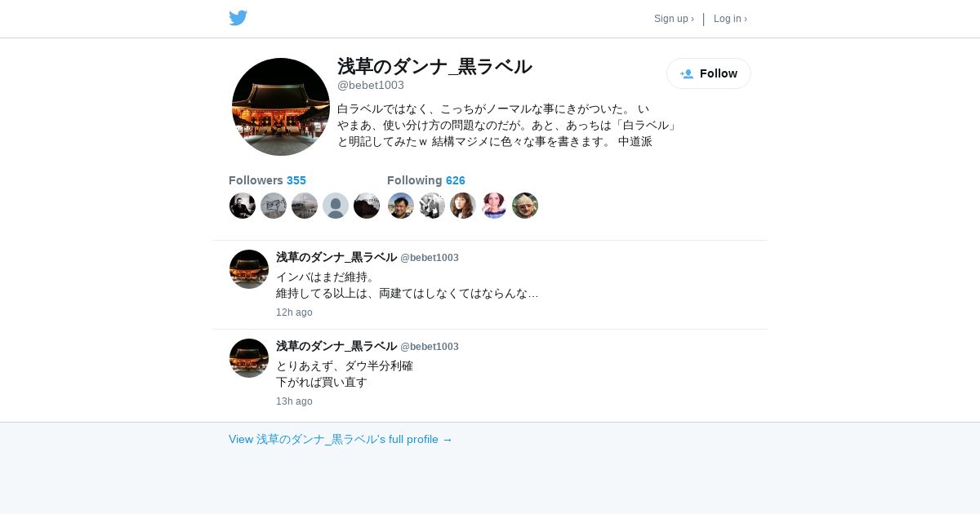Follow the 浅草のダンナ_黒ラベル account

pyautogui.click(x=709, y=73)
